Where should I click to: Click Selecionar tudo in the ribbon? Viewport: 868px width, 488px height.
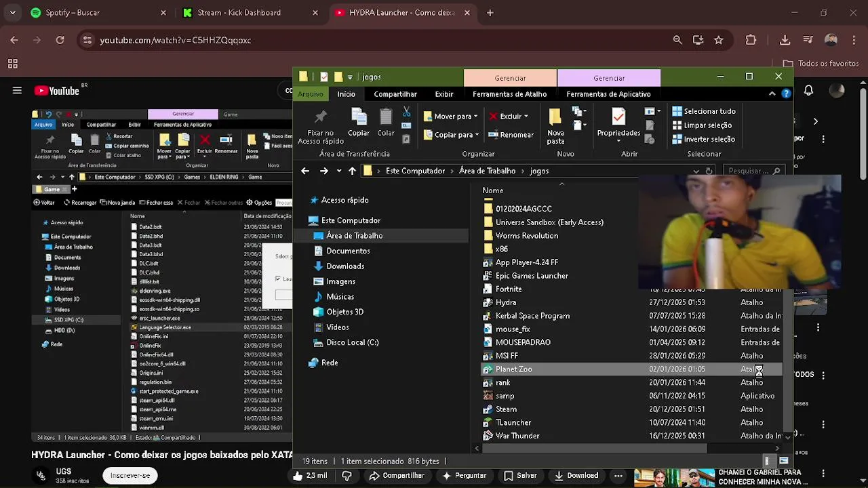pyautogui.click(x=704, y=111)
